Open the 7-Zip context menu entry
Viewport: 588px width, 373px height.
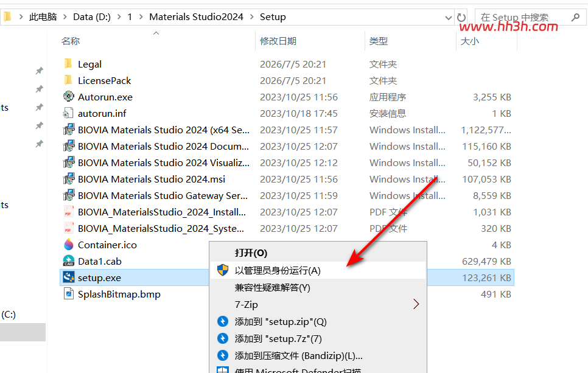point(318,304)
